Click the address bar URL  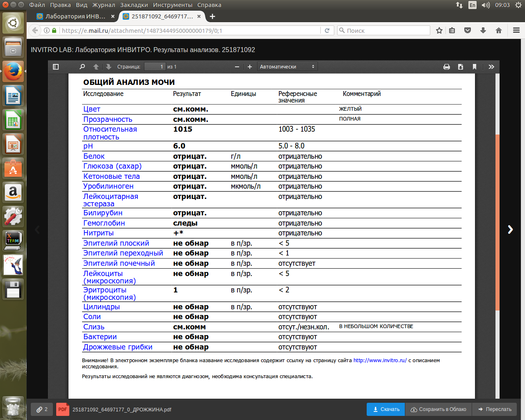pos(142,30)
